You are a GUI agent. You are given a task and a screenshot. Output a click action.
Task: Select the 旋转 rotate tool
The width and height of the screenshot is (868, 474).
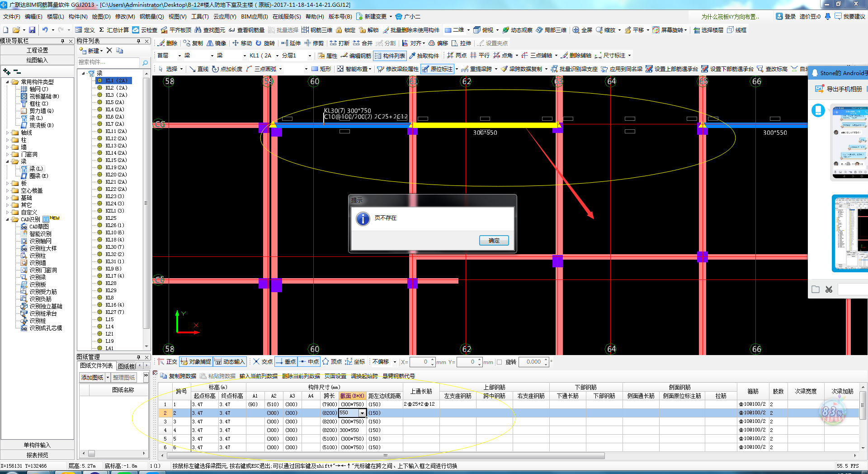click(x=265, y=43)
